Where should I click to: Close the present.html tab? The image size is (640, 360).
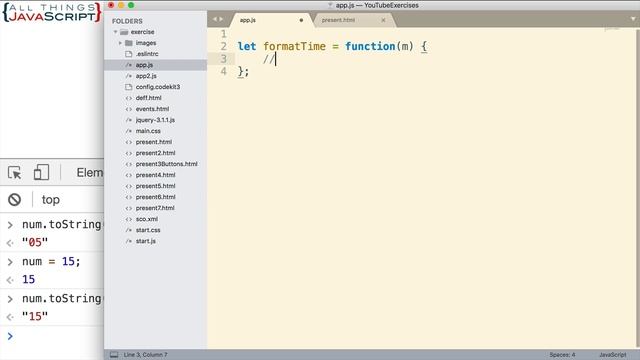click(383, 20)
